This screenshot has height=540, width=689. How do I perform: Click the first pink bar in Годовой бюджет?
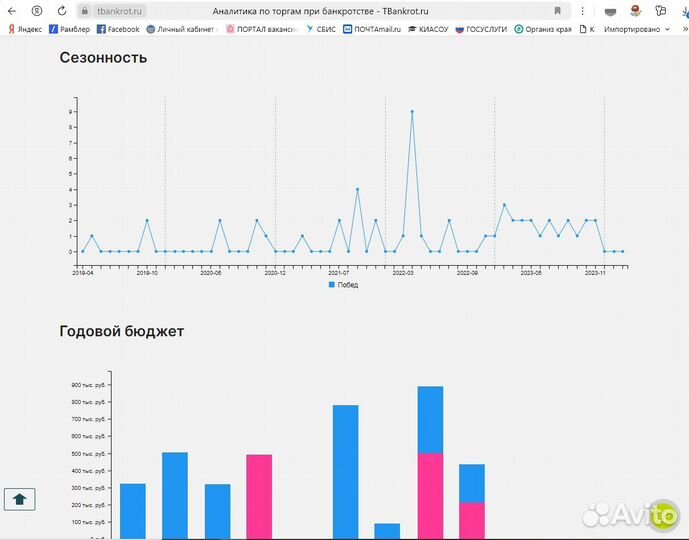(x=259, y=497)
